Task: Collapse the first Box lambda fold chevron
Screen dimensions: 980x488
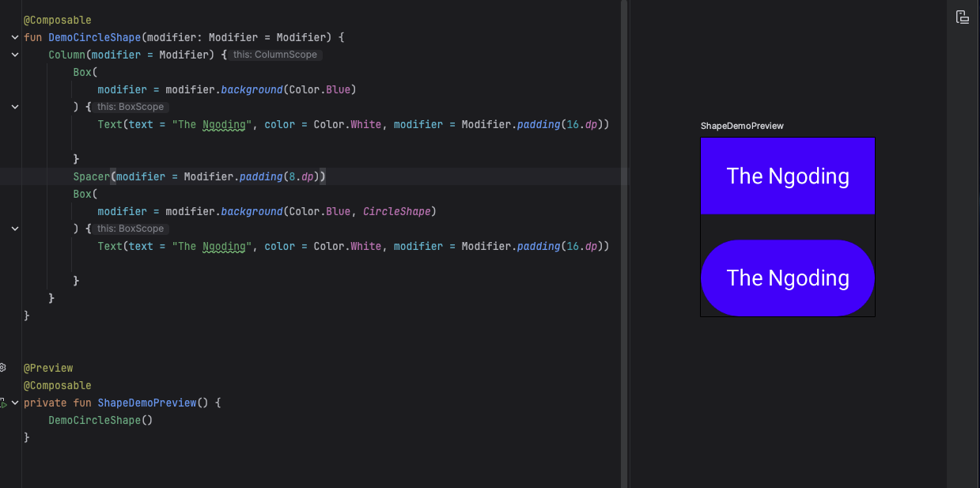Action: tap(15, 107)
